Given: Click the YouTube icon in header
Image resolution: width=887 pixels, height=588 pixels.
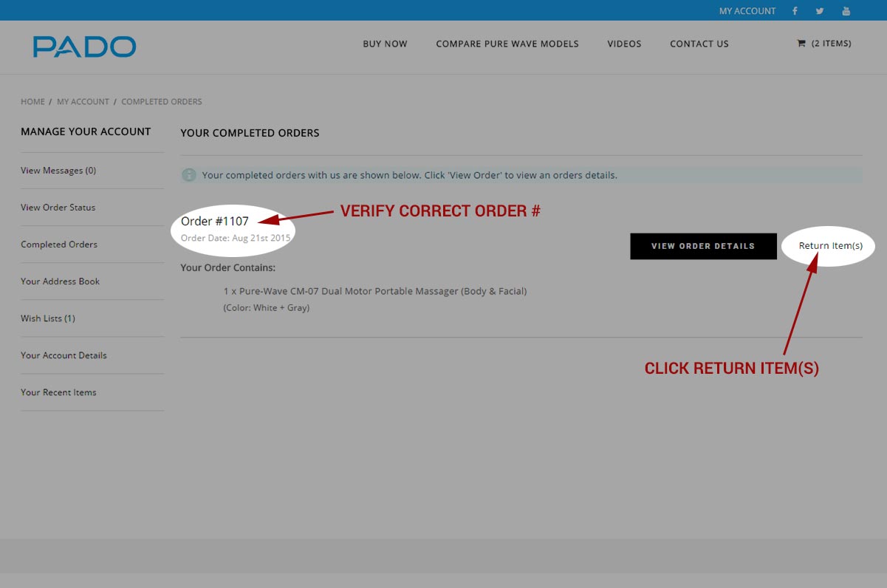Looking at the screenshot, I should [846, 11].
